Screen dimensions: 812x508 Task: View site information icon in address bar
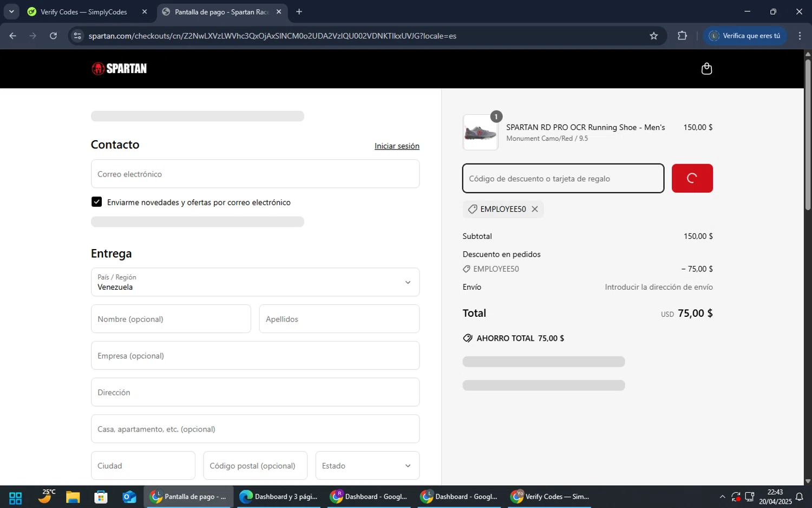click(77, 36)
